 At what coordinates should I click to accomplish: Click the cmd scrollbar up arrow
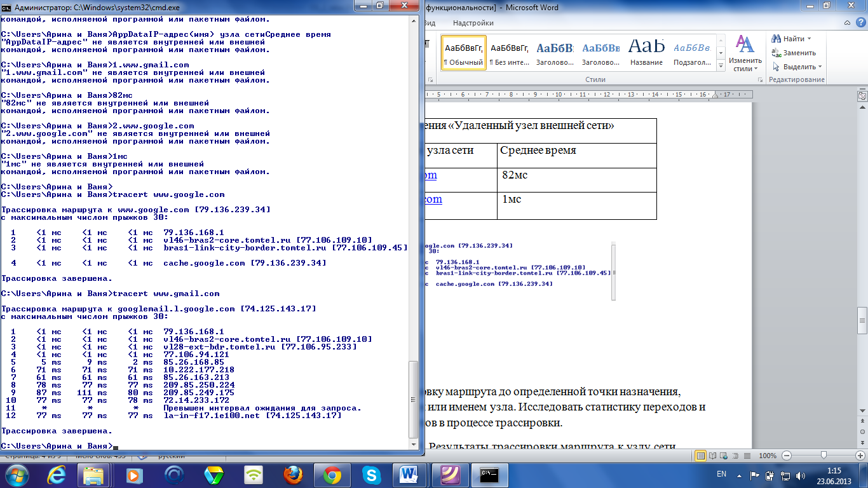pyautogui.click(x=413, y=20)
